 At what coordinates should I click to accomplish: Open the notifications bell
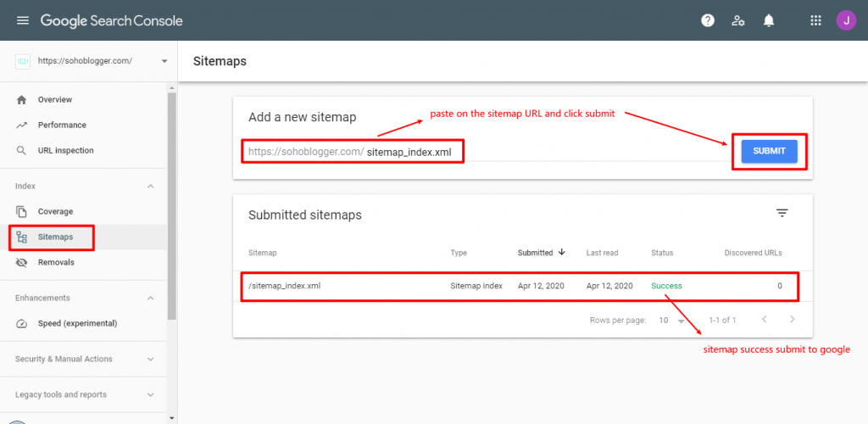[768, 20]
